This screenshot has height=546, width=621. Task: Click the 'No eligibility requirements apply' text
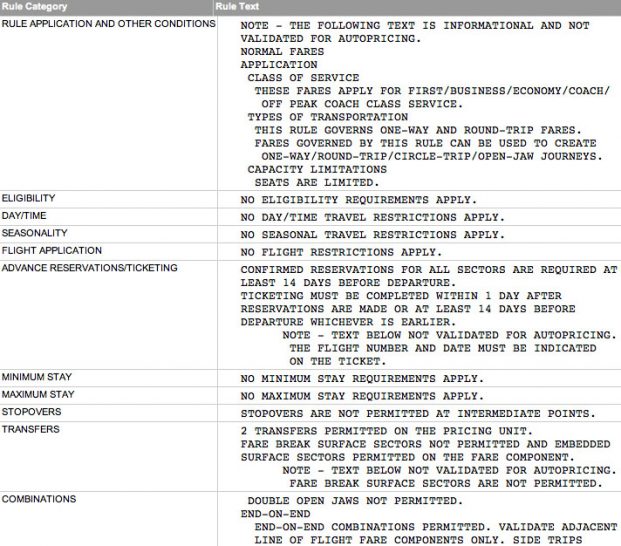point(358,200)
